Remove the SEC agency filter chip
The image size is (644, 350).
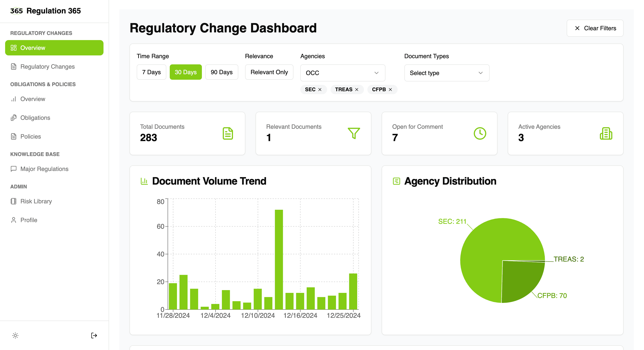pos(320,90)
